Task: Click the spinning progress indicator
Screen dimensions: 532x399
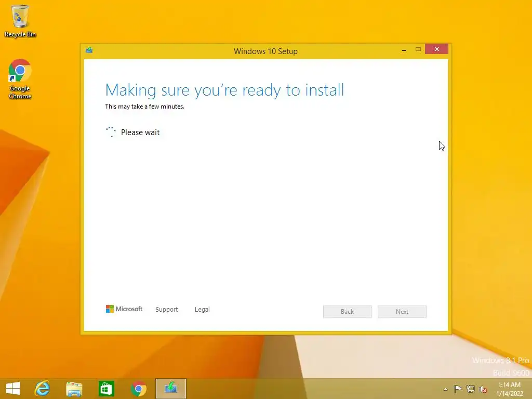Action: pyautogui.click(x=111, y=132)
